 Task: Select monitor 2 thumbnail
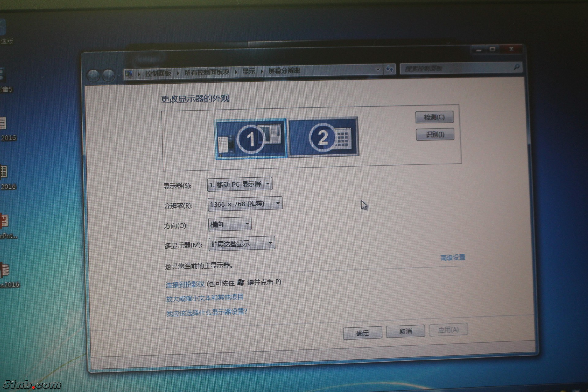[x=323, y=137]
